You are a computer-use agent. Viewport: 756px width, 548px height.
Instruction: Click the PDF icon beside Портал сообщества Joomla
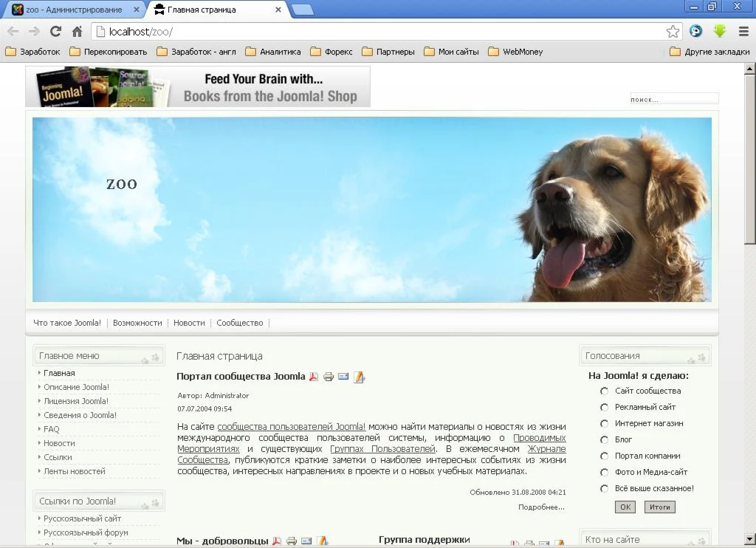314,377
